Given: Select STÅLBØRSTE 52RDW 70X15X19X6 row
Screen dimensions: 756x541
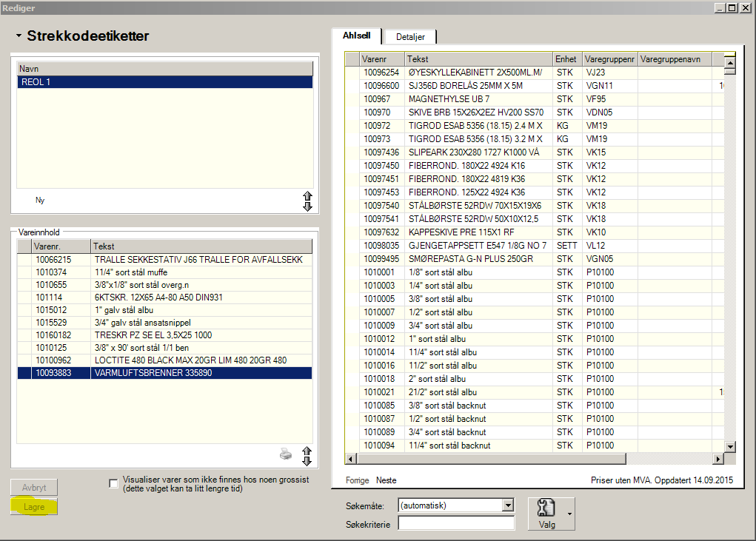Looking at the screenshot, I should [534, 206].
